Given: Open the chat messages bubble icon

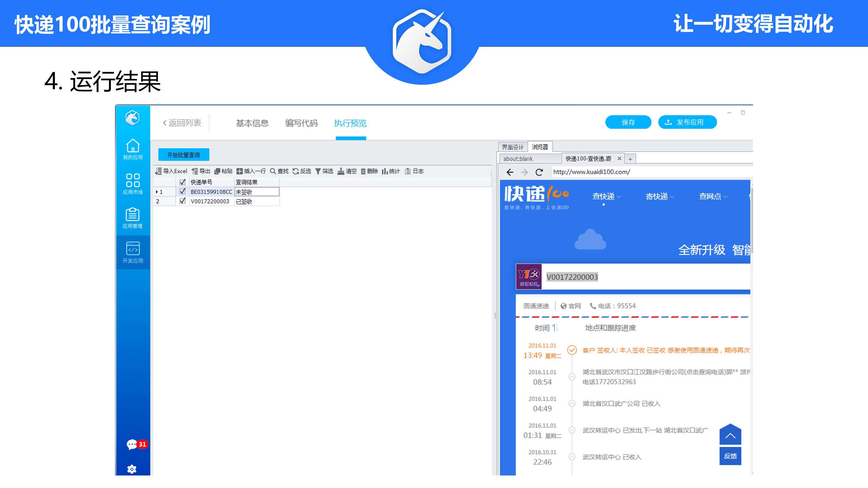Looking at the screenshot, I should (132, 444).
